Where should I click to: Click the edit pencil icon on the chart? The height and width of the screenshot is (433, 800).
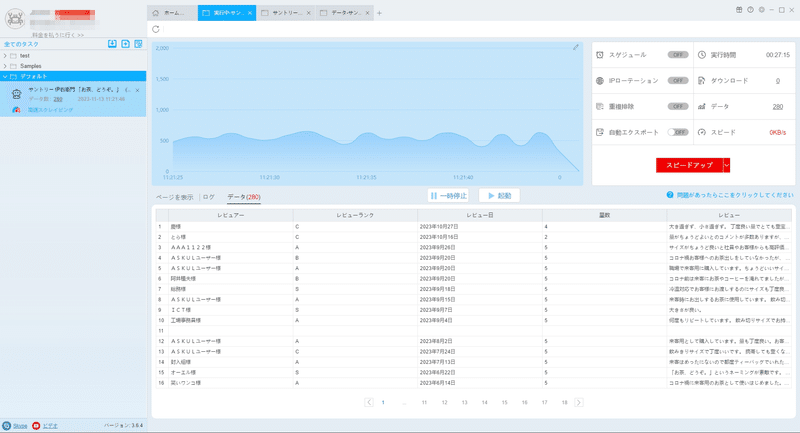tap(576, 47)
